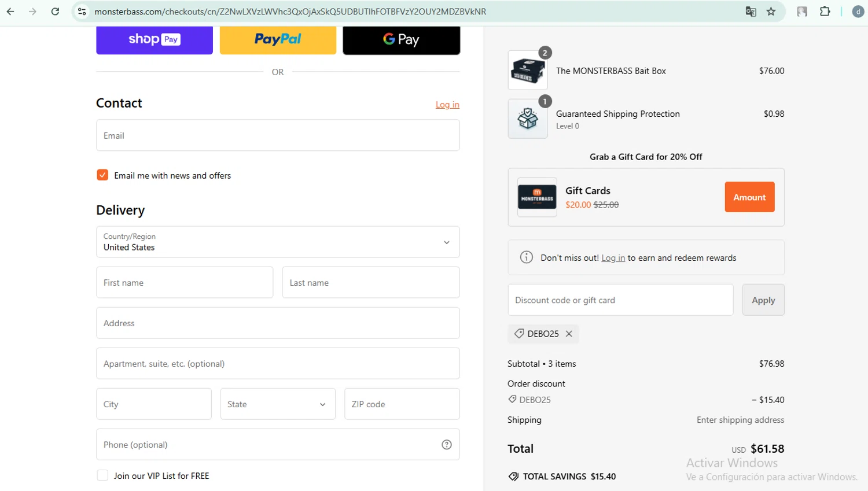Toggle Email me with news and offers
Screen dimensions: 868x491
[102, 175]
